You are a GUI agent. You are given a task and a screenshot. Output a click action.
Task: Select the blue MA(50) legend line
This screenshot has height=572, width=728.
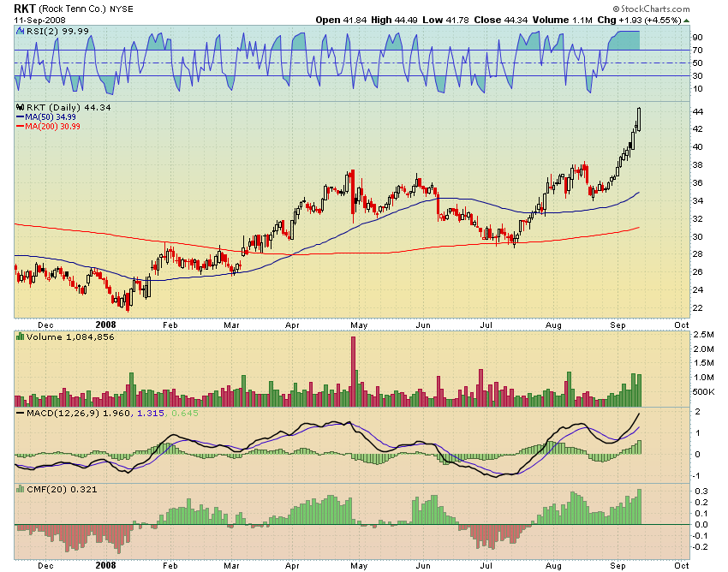20,117
